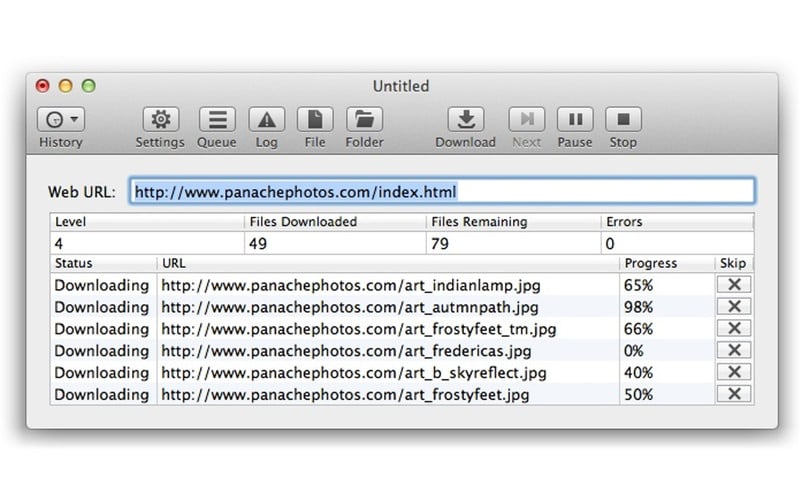Viewport: 800px width, 500px height.
Task: Click the Level value 4
Action: [59, 244]
